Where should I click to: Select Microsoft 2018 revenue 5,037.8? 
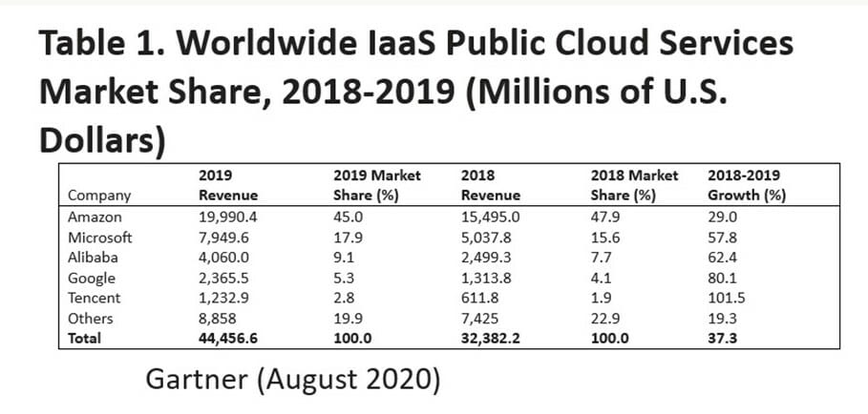[x=485, y=238]
